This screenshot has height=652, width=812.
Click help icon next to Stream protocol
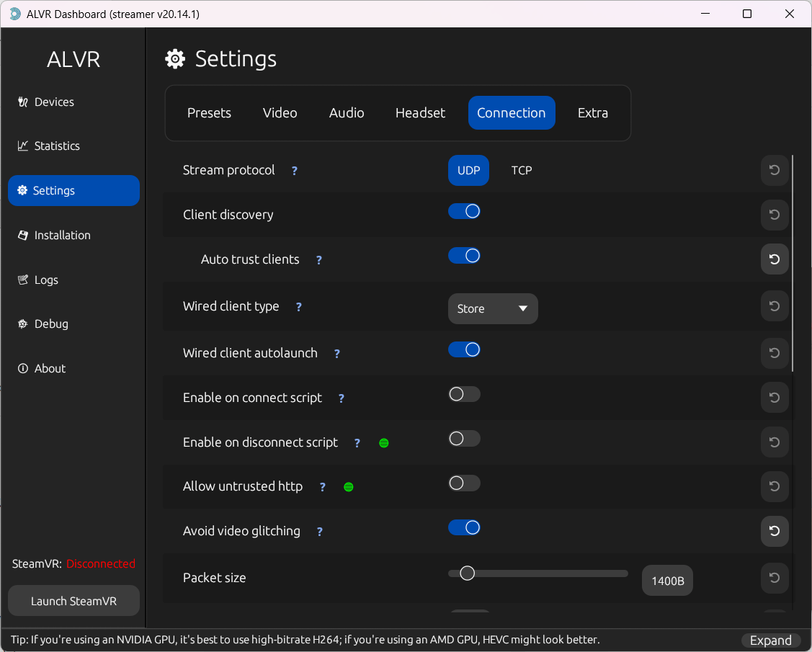tap(294, 171)
